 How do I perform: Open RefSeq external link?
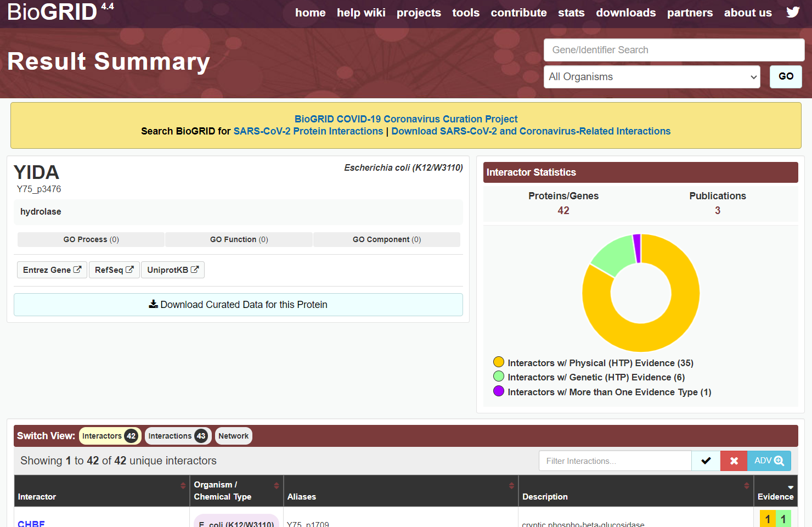[114, 270]
